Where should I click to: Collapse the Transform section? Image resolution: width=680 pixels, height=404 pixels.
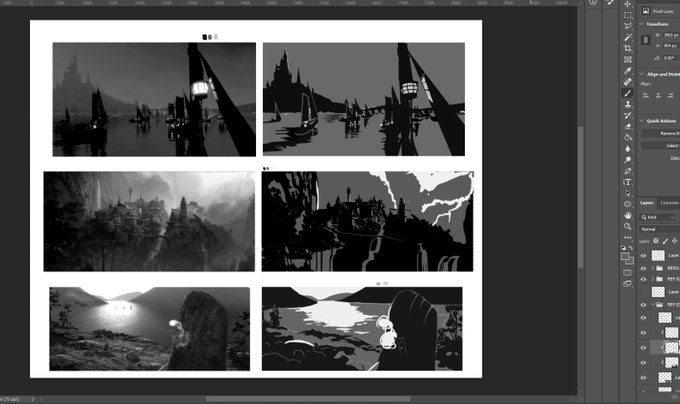642,24
